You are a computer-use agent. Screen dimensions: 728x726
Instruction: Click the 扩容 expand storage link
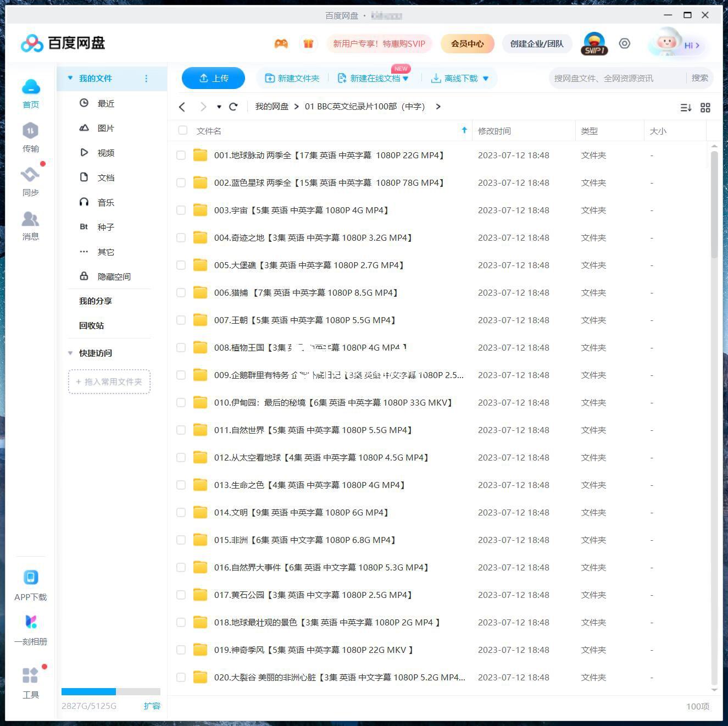pyautogui.click(x=152, y=706)
